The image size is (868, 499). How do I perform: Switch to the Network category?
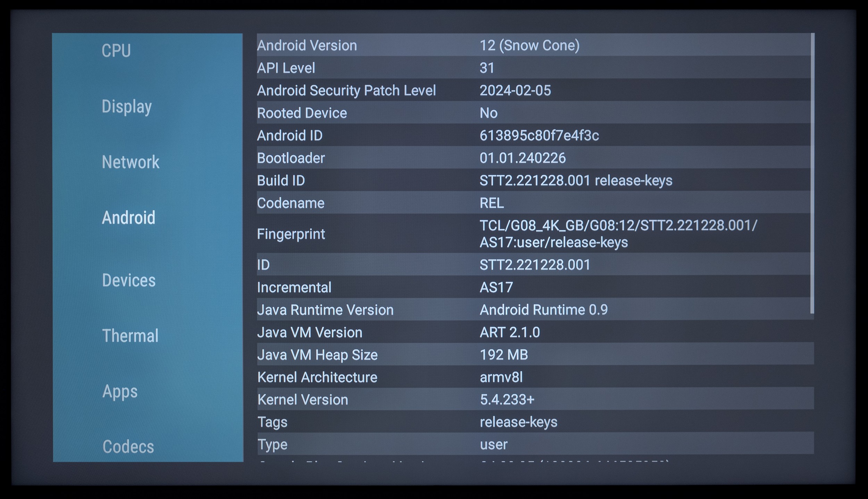coord(131,162)
